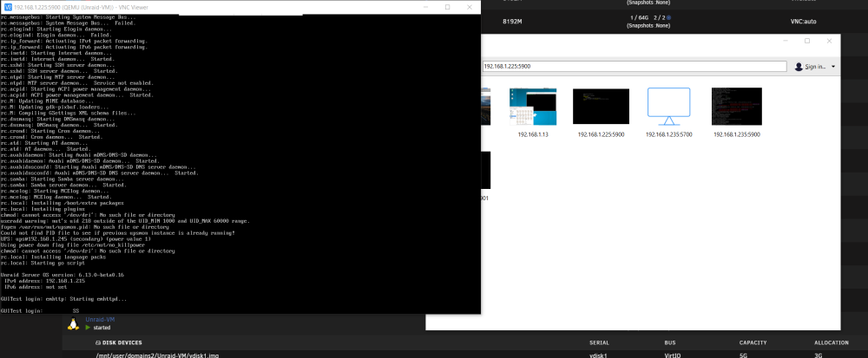
Task: Maximize the VNC address book window
Action: (x=807, y=41)
